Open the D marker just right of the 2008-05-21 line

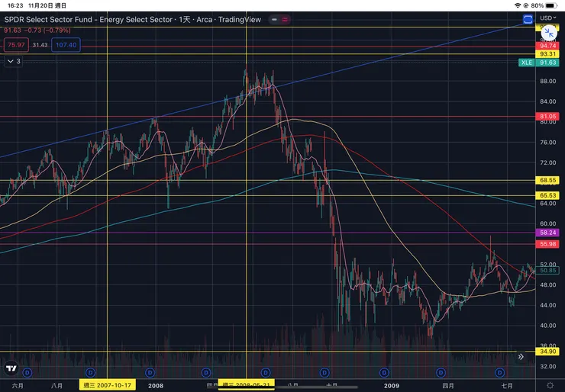coord(266,373)
